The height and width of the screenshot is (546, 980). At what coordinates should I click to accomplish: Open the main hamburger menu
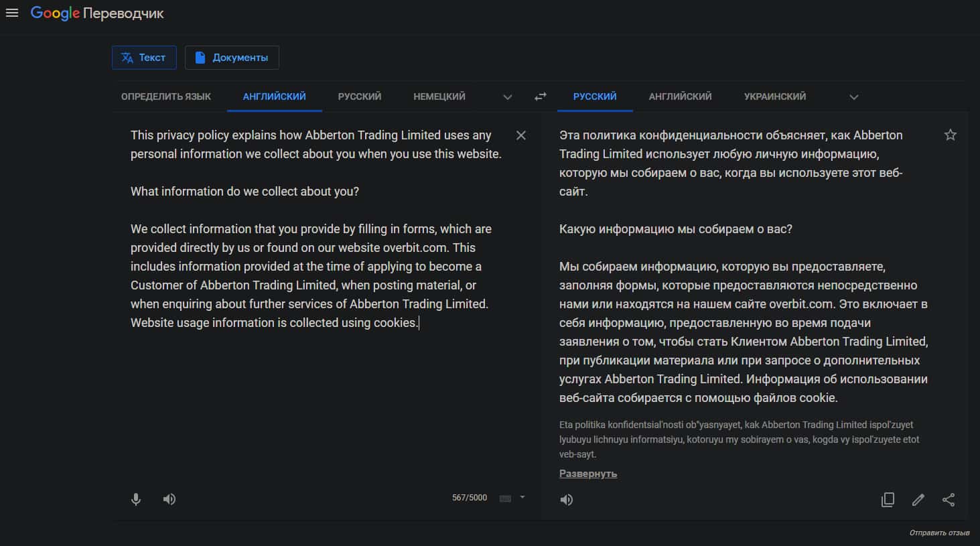(x=12, y=13)
